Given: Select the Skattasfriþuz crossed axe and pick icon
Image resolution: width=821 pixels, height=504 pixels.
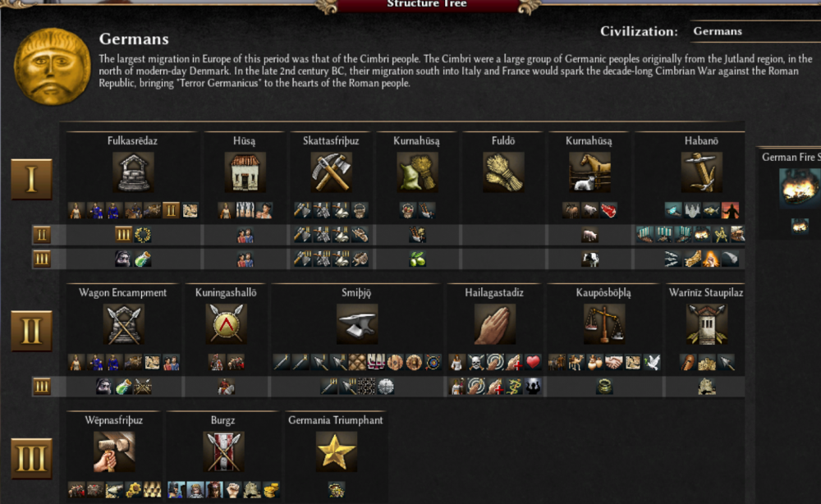Looking at the screenshot, I should (331, 172).
